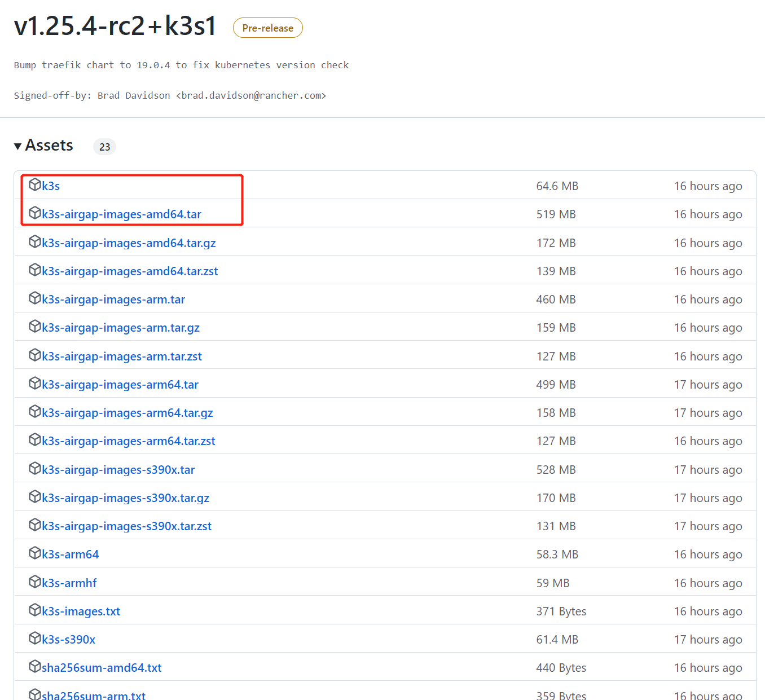Download k3s-airgap-images-arm.tar.zst
This screenshot has width=765, height=700.
tap(122, 356)
